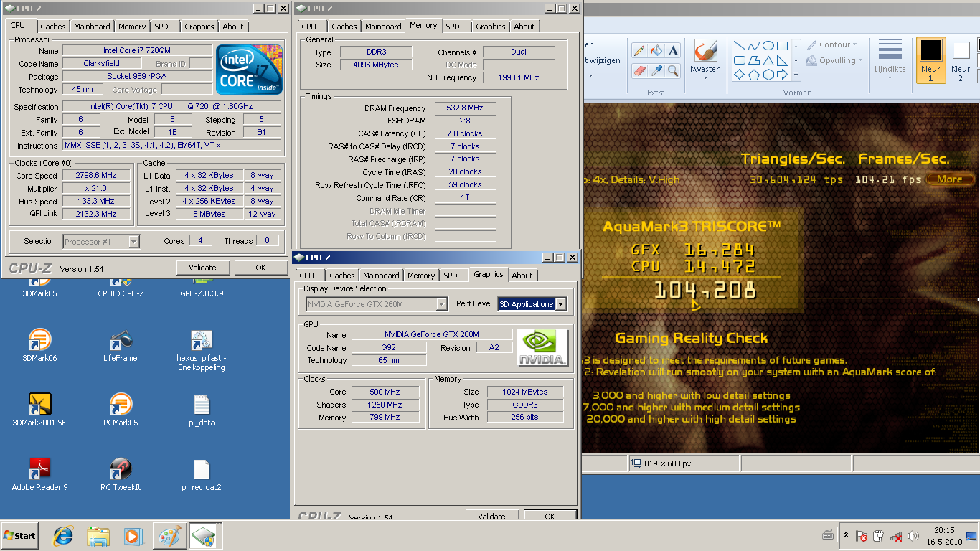This screenshot has width=980, height=551.
Task: Open Windows Explorer from the taskbar
Action: coord(98,536)
